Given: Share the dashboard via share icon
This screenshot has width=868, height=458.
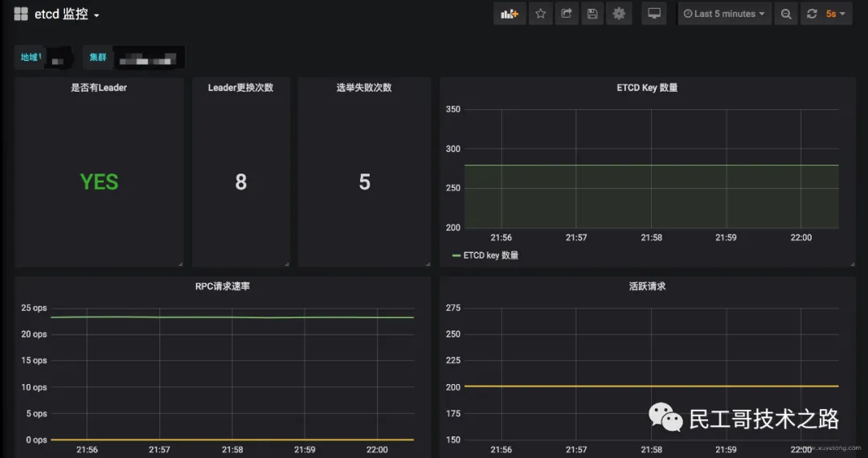Looking at the screenshot, I should tap(567, 14).
